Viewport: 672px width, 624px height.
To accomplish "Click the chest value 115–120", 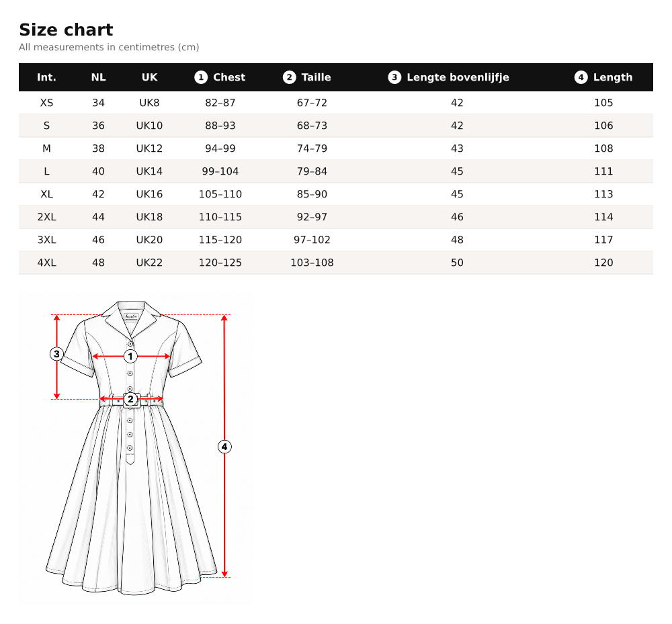I will pyautogui.click(x=220, y=240).
